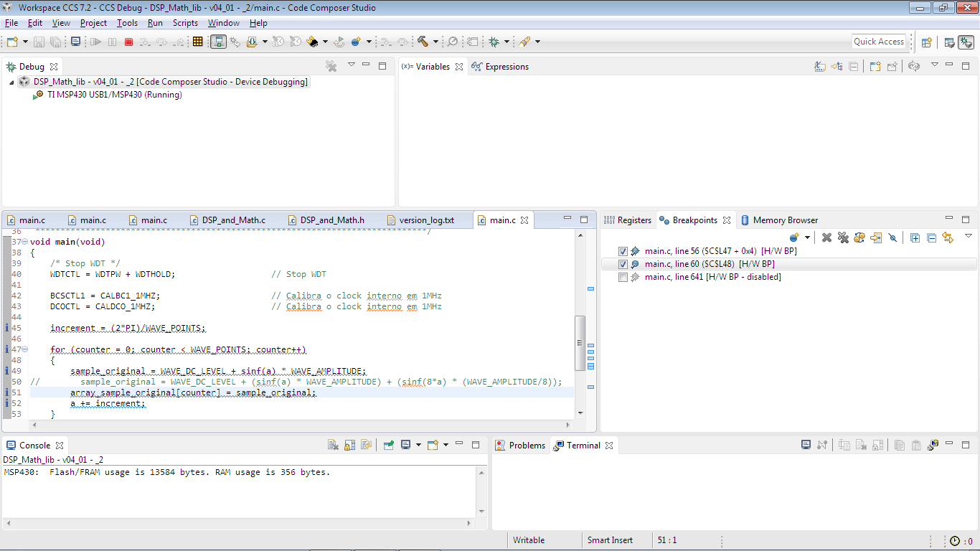
Task: Switch to the Expressions tab
Action: (x=500, y=67)
